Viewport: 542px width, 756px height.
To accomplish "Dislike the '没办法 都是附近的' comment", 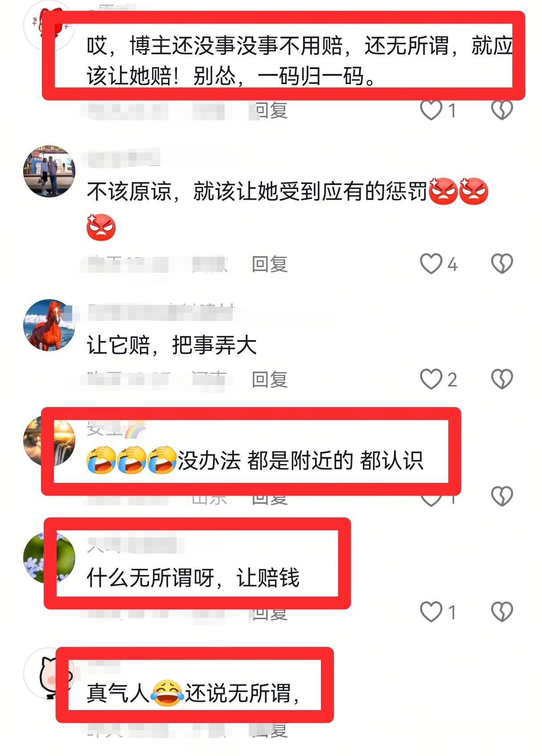I will pos(502,496).
